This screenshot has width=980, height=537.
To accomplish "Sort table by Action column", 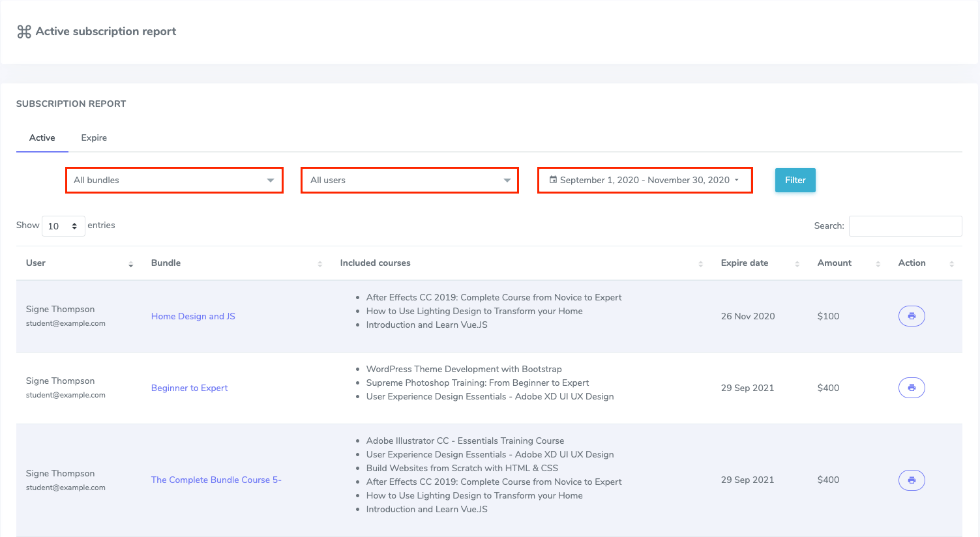I will pyautogui.click(x=951, y=264).
